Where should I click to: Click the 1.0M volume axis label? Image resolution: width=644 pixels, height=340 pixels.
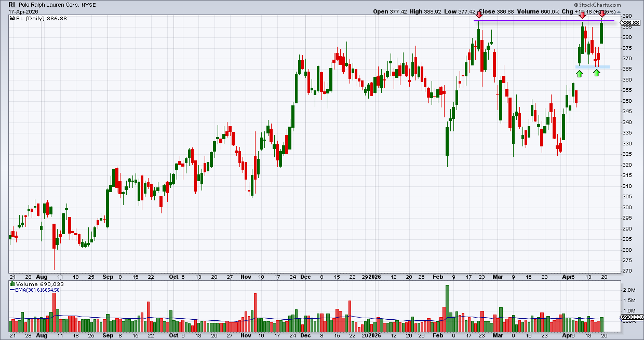pos(629,310)
